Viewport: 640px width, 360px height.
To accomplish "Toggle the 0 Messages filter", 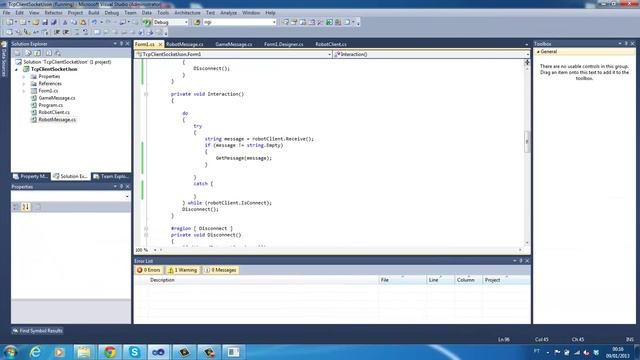I will coord(220,270).
